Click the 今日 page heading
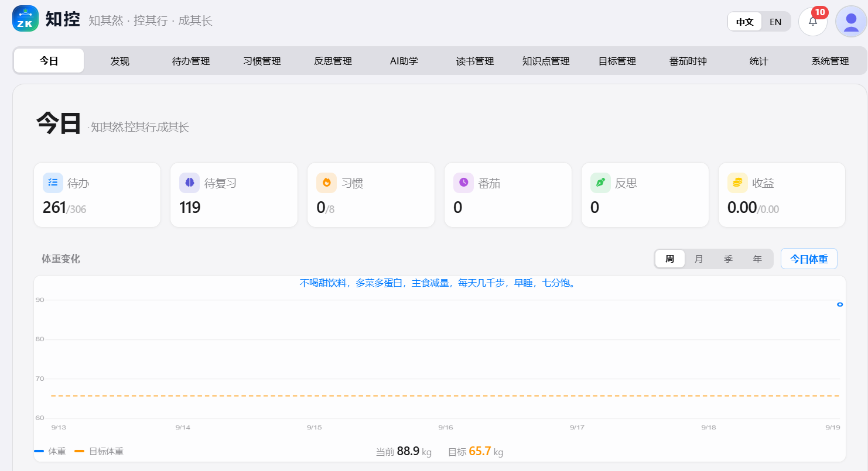Image resolution: width=868 pixels, height=471 pixels. coord(58,124)
